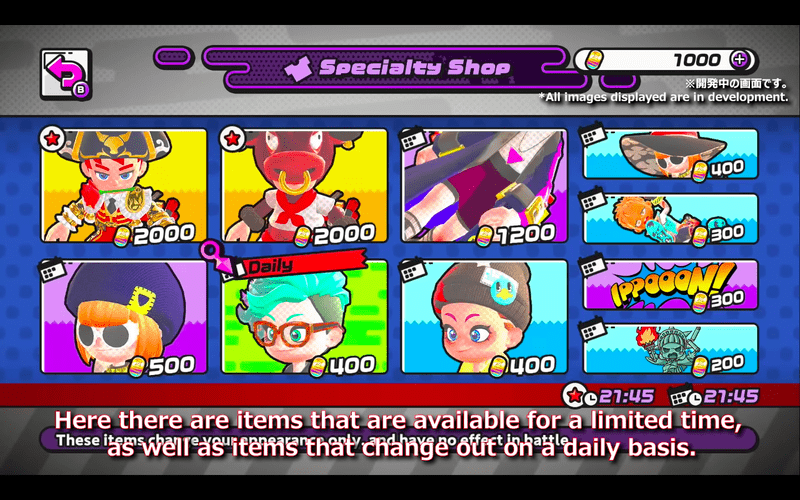Pick the purple beanie hat for 500
Image resolution: width=800 pixels, height=500 pixels.
tap(124, 317)
